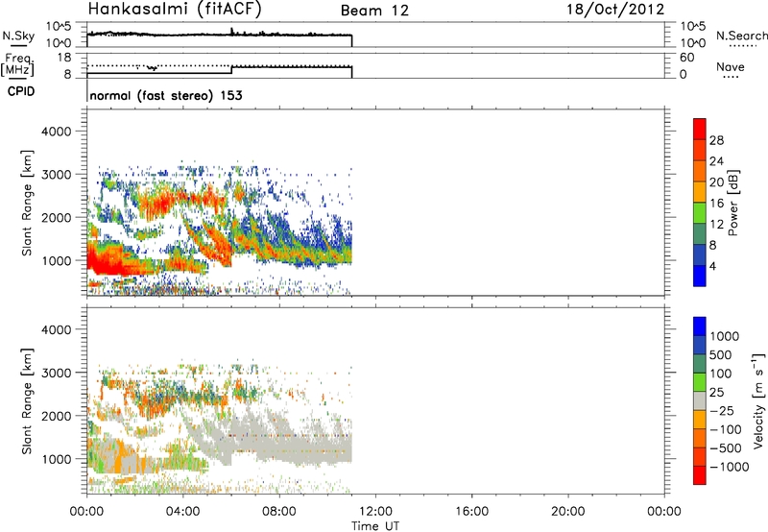Screen dimensions: 768x532
Task: Click the red bottom of the velocity colorbar
Action: tap(700, 475)
